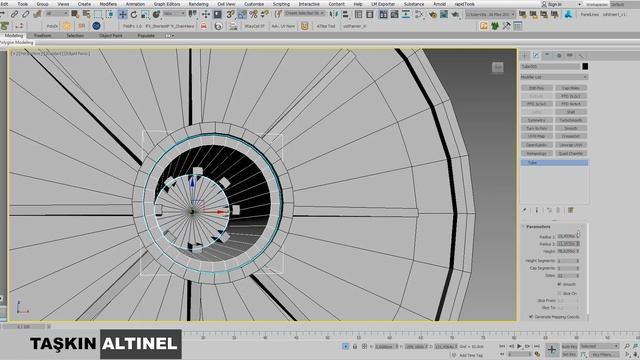Activate the Select and Rotate tool

point(134,15)
